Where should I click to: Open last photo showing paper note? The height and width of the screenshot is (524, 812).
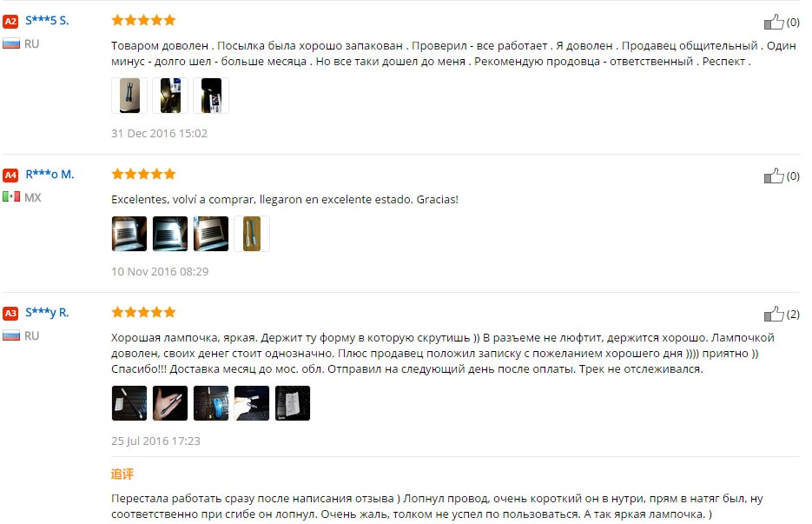coord(294,402)
